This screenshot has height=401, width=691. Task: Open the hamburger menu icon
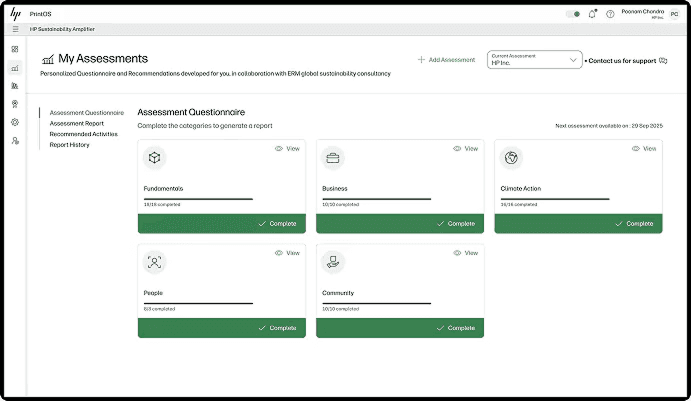(15, 29)
